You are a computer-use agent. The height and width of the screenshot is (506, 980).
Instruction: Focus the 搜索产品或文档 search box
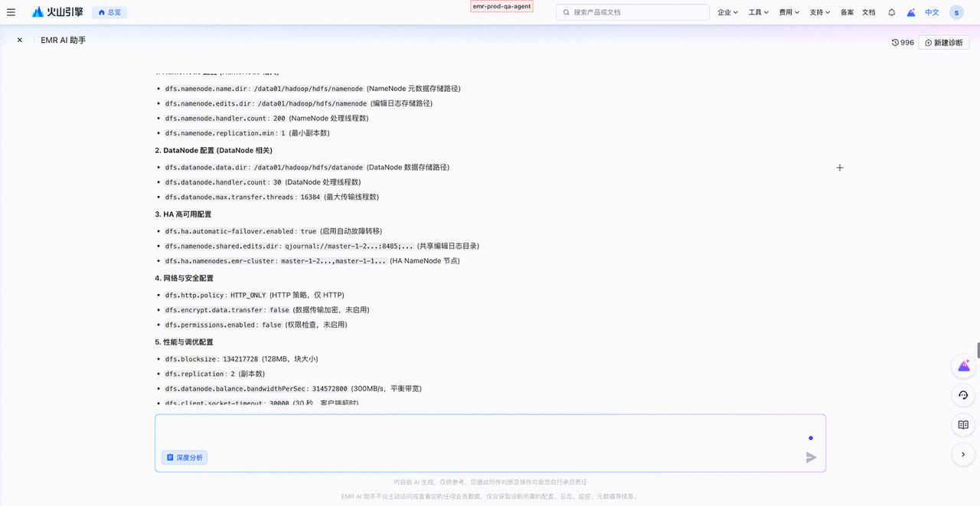(x=633, y=12)
